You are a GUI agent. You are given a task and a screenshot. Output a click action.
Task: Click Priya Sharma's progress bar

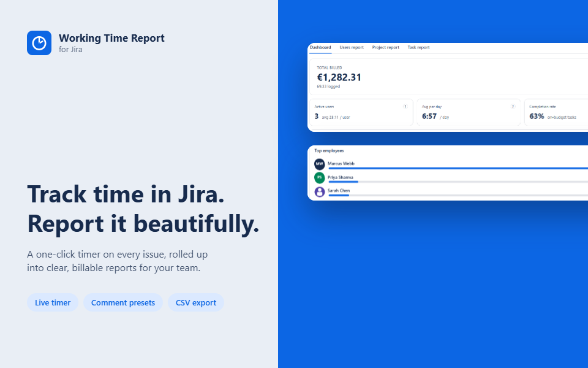[458, 182]
